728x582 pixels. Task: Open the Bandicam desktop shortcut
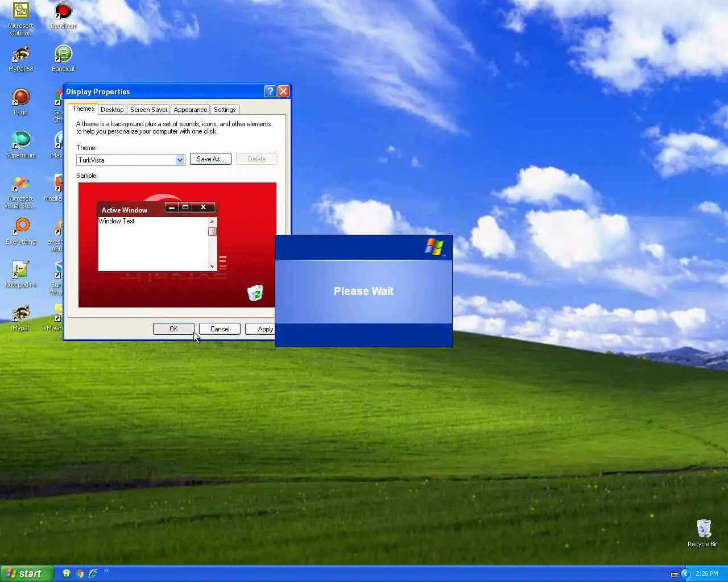(x=63, y=16)
